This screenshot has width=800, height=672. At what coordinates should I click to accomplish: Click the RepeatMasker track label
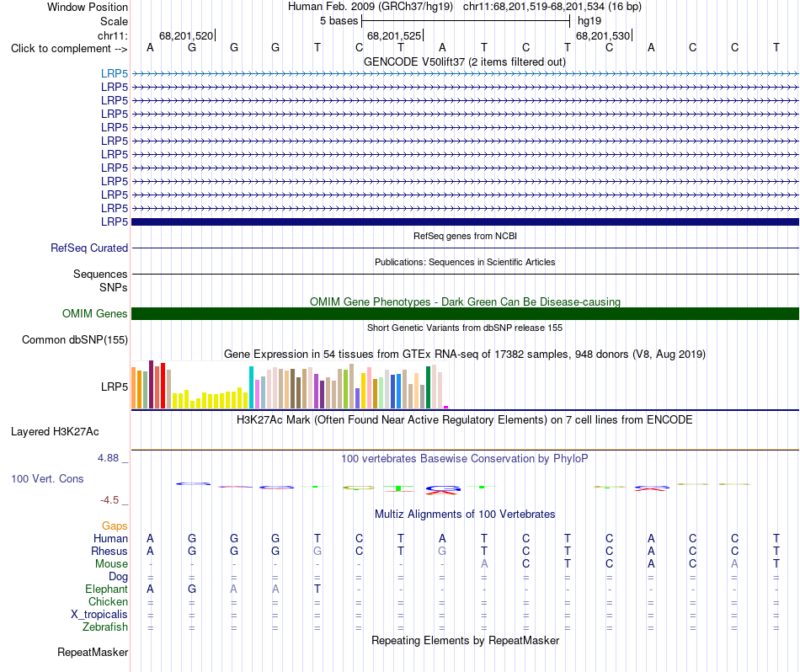coord(93,652)
